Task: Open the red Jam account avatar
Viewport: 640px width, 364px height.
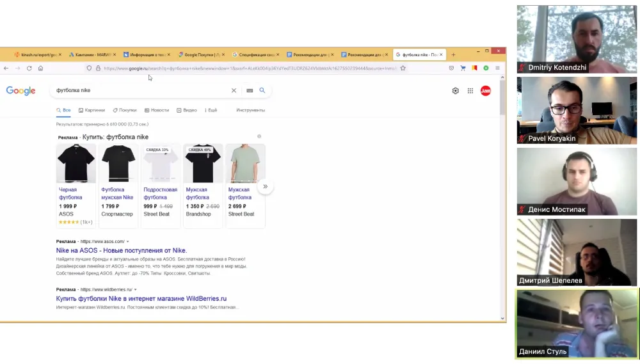Action: (486, 91)
